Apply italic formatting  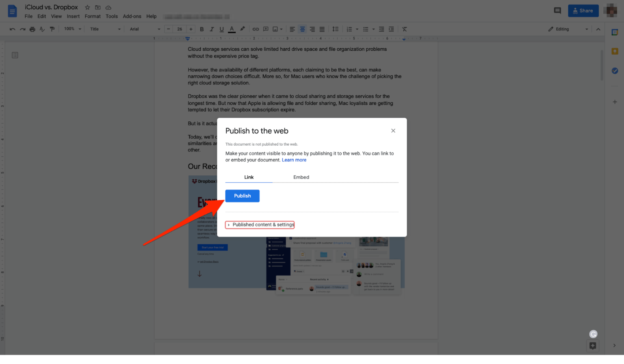tap(212, 29)
